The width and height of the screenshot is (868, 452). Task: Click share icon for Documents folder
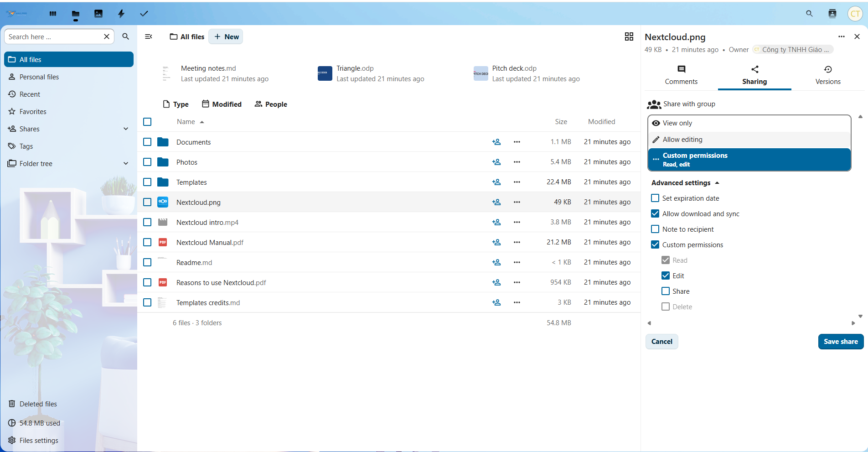tap(496, 142)
